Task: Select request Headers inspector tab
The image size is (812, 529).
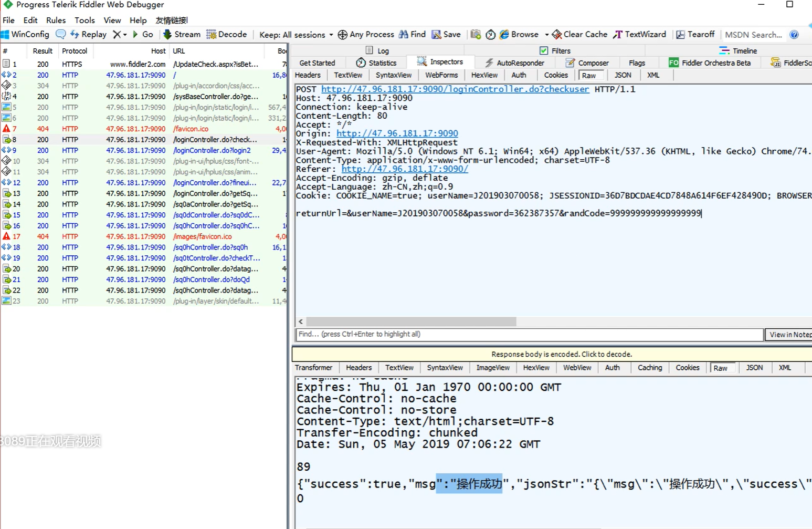Action: (308, 75)
